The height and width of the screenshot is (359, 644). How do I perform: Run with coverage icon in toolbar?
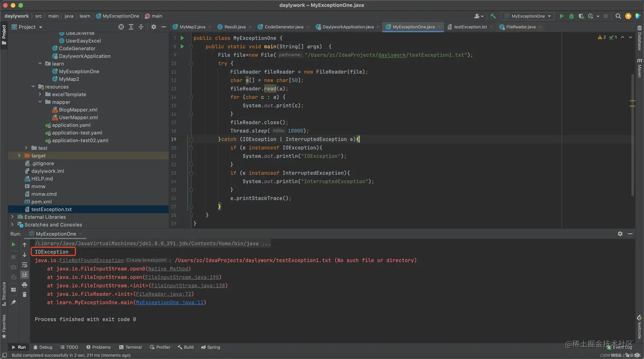tap(581, 16)
